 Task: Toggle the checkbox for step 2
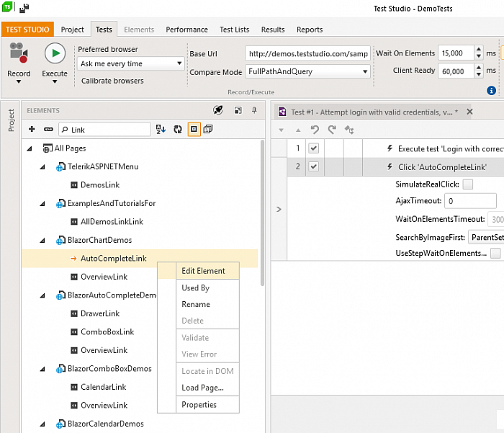pyautogui.click(x=313, y=166)
